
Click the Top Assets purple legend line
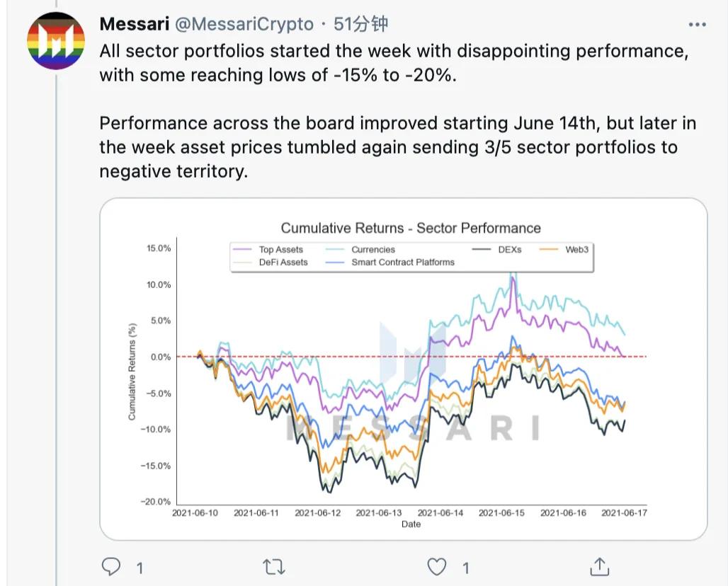click(x=242, y=249)
